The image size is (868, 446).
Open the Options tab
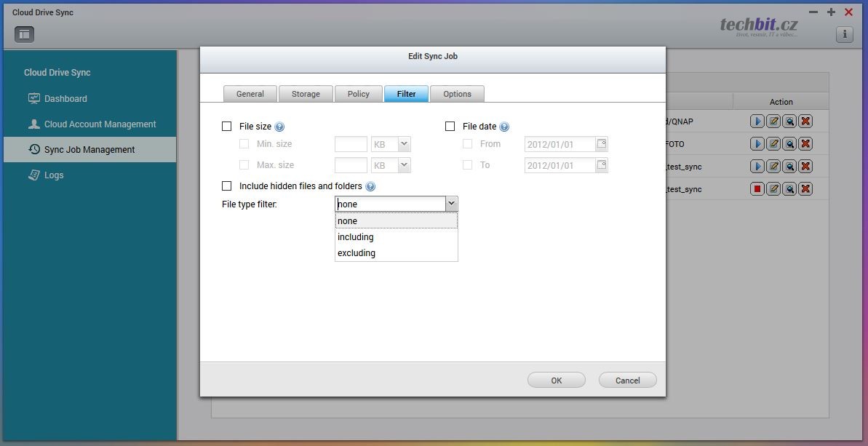click(457, 94)
